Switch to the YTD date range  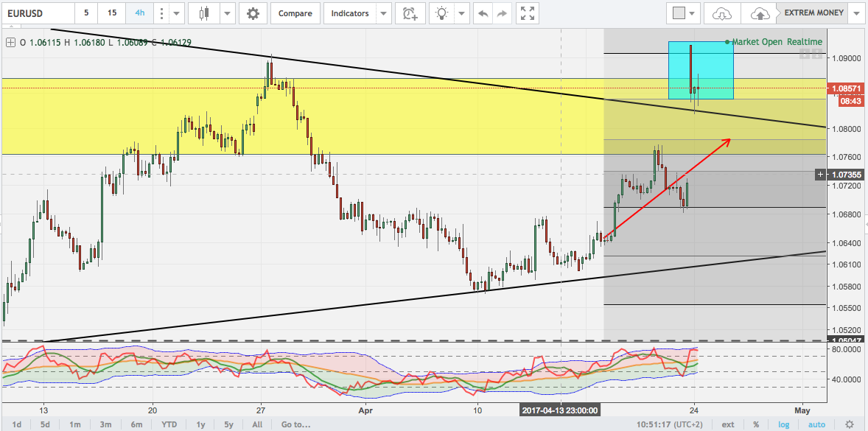click(169, 424)
